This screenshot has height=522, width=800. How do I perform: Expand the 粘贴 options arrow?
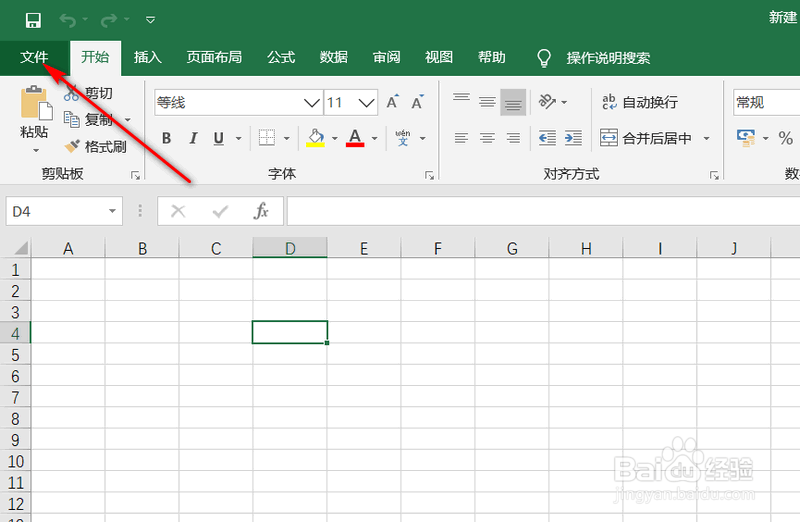pos(36,151)
